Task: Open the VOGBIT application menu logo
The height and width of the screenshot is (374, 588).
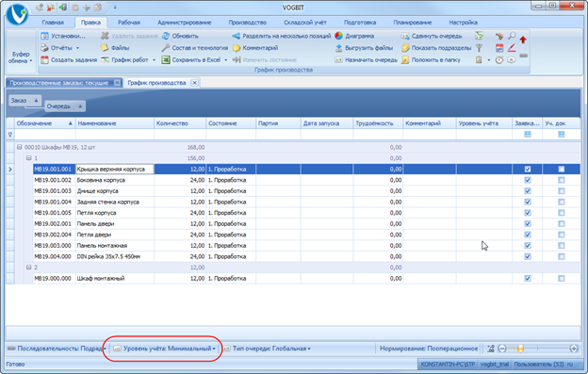Action: [x=17, y=14]
